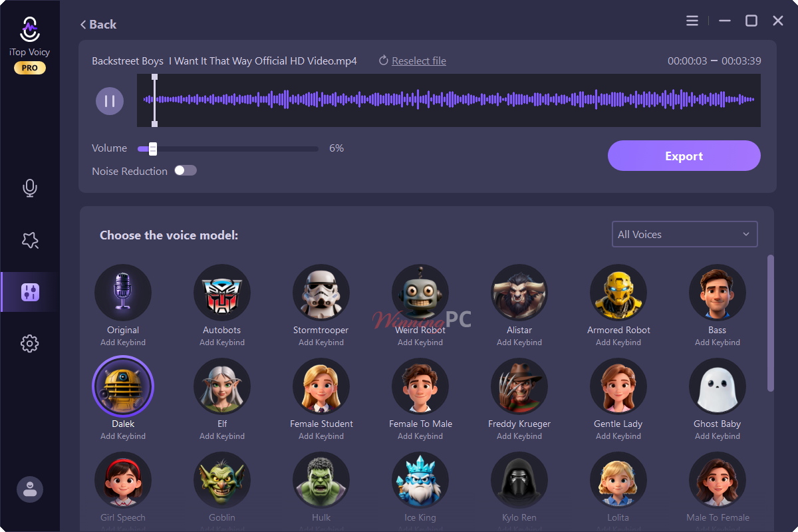Select the Female Student voice model
The width and height of the screenshot is (798, 532).
point(321,386)
